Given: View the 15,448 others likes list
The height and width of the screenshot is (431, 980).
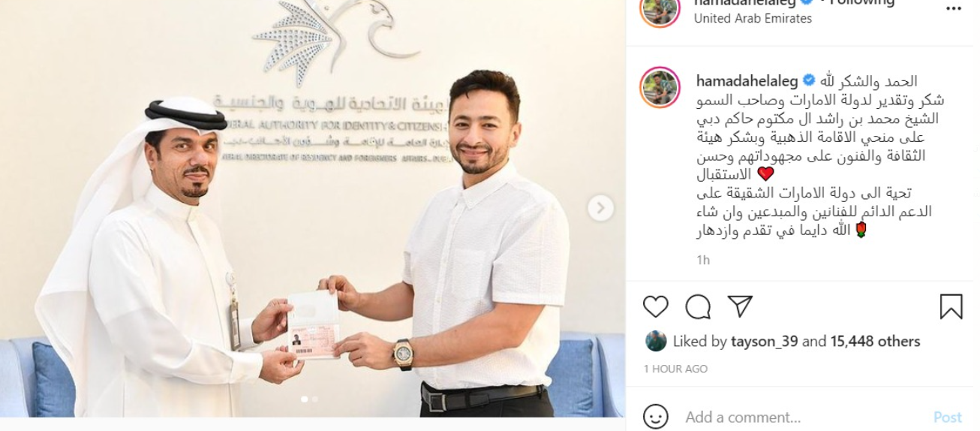Looking at the screenshot, I should click(875, 342).
